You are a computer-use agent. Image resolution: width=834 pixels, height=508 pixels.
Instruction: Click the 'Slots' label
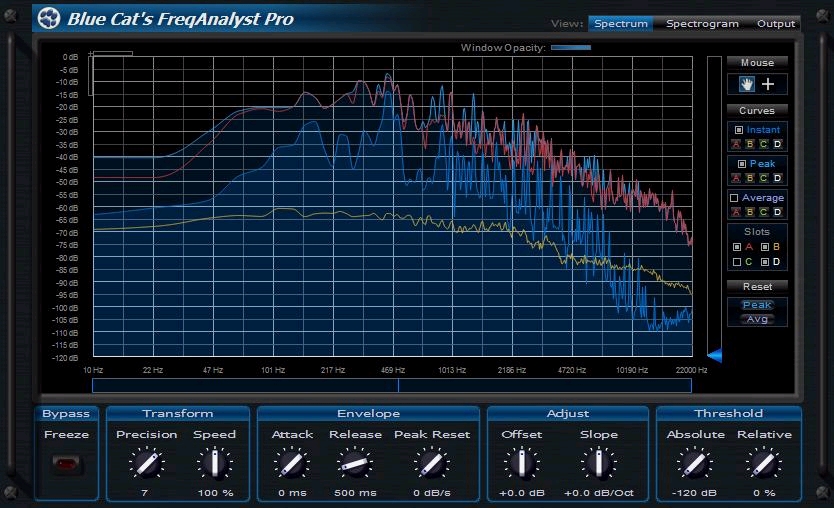(x=757, y=231)
